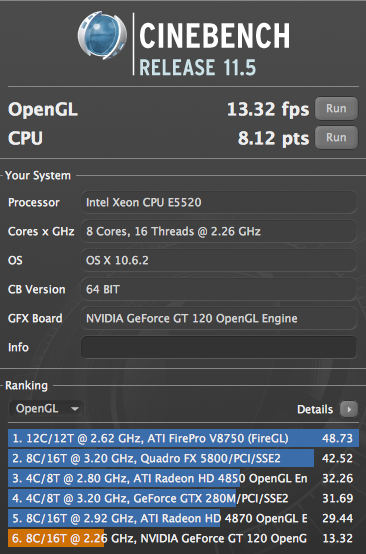The height and width of the screenshot is (554, 366).
Task: Click the GFX Board GeForce GT 120 field
Action: [219, 318]
